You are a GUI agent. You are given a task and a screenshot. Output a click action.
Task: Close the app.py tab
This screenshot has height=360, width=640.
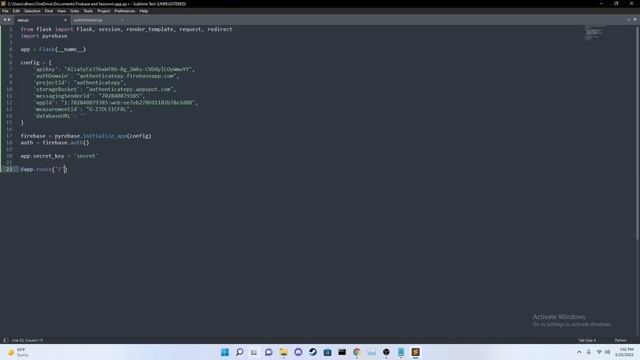point(65,20)
